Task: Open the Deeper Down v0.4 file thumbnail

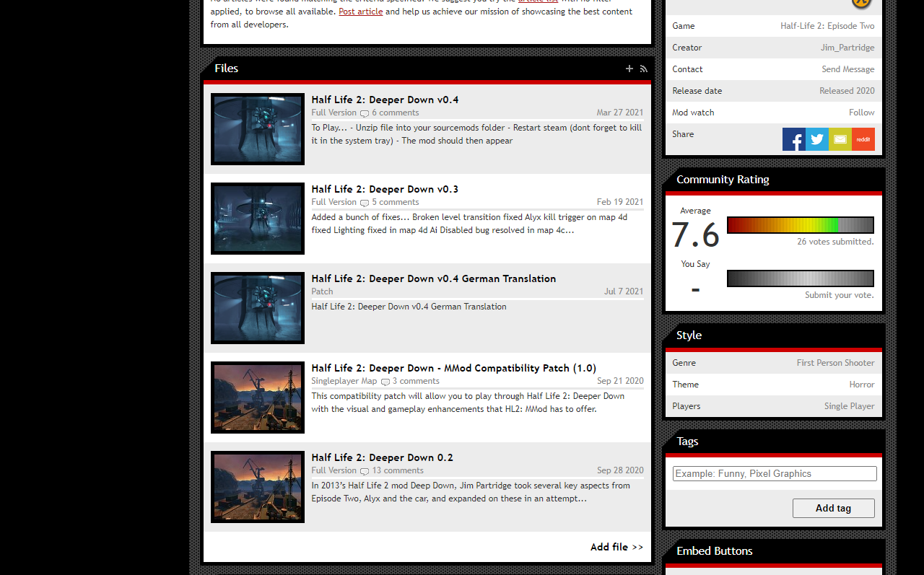Action: (258, 129)
